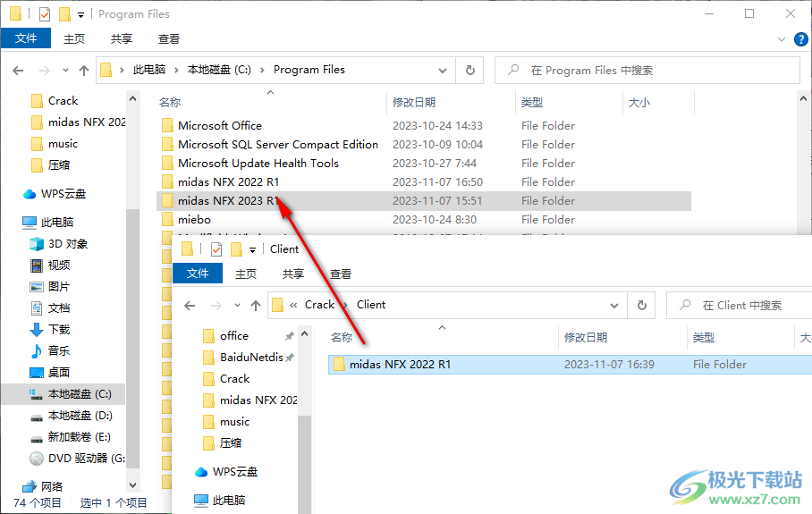812x514 pixels.
Task: Select DVD 驱动器 (G:) in navigation pane
Action: coord(77,458)
